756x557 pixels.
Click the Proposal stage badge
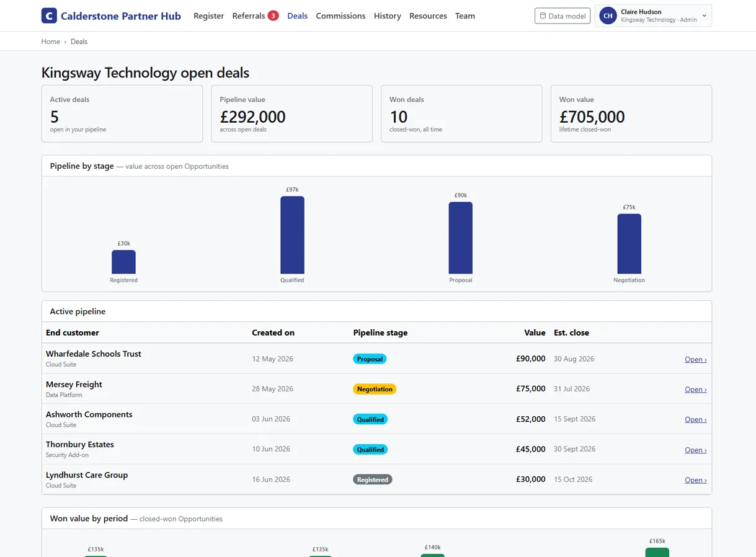point(370,359)
